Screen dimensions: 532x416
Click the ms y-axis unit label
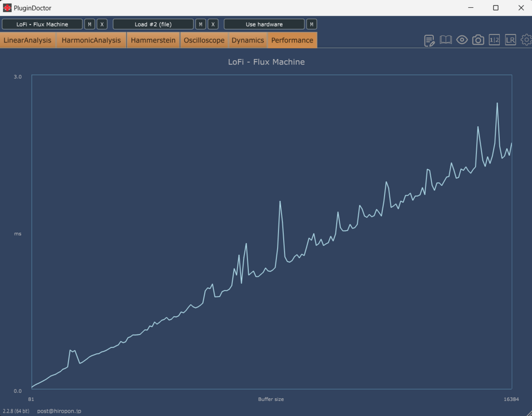18,234
